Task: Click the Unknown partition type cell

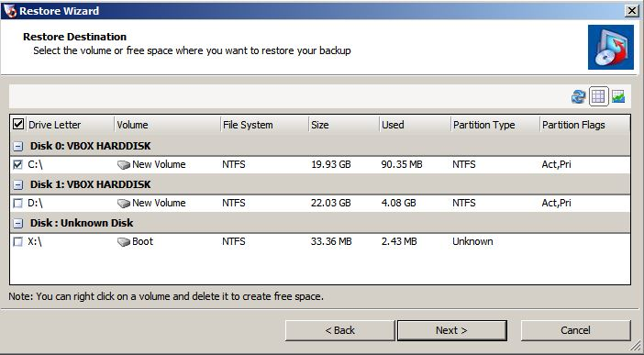Action: (x=472, y=241)
